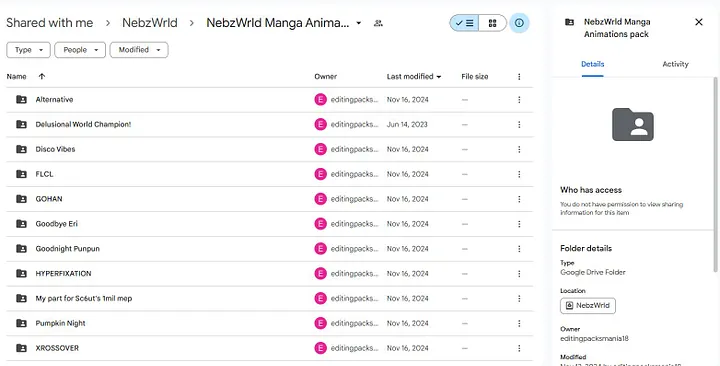
Task: Close the details side panel
Action: (x=699, y=22)
